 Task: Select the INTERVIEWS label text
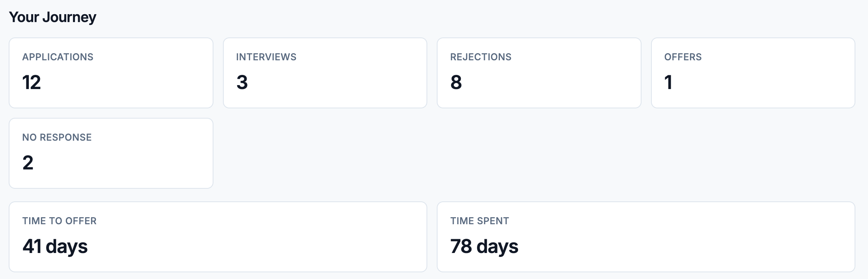tap(266, 57)
